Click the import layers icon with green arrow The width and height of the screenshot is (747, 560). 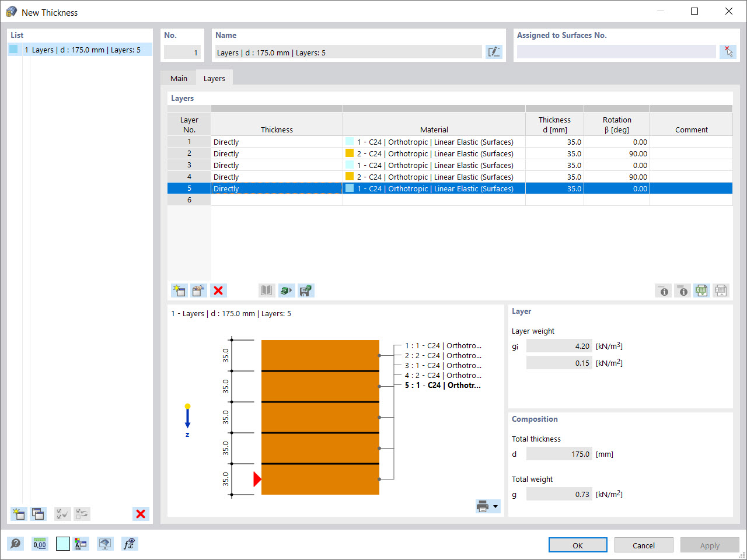[x=286, y=290]
